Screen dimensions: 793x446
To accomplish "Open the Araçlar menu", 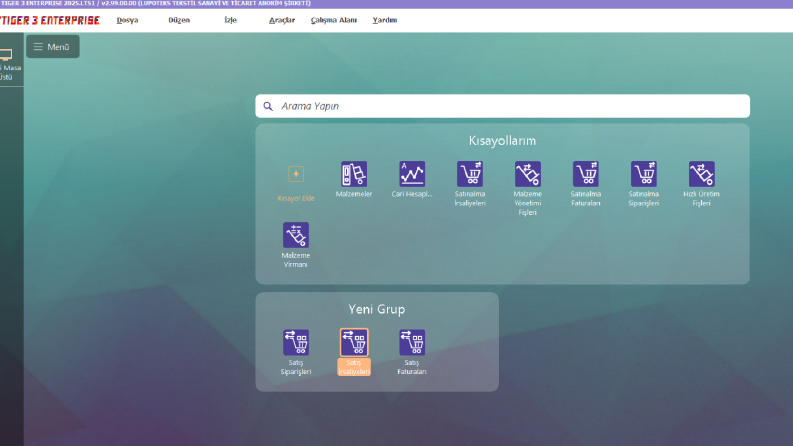I will tap(282, 20).
